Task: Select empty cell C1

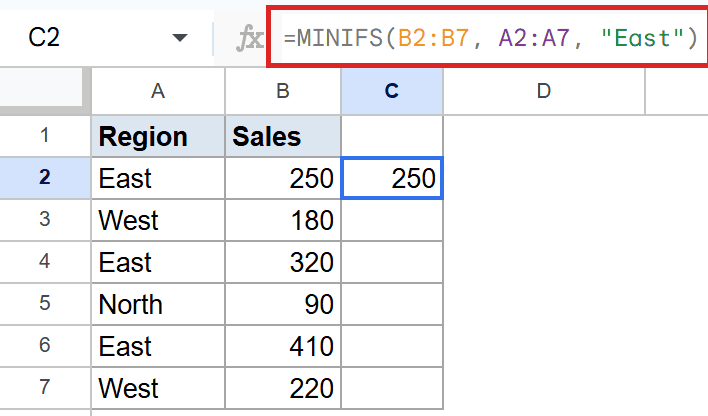Action: (x=392, y=136)
